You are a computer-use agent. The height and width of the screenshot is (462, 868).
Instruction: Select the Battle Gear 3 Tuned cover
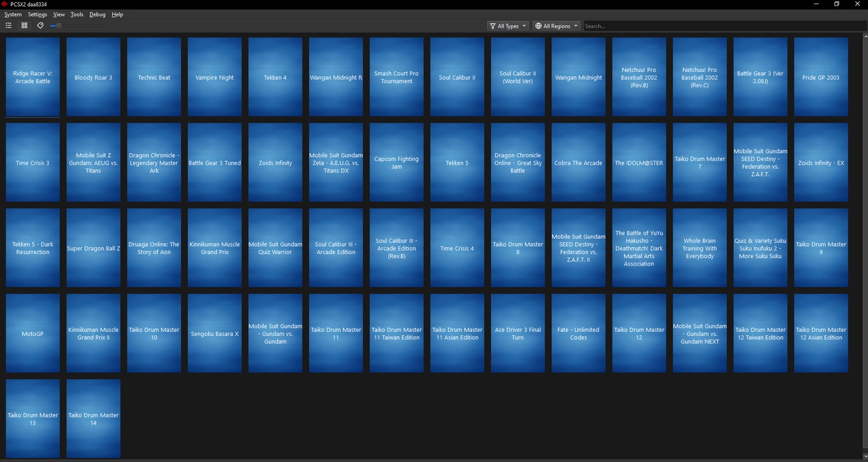(x=215, y=163)
